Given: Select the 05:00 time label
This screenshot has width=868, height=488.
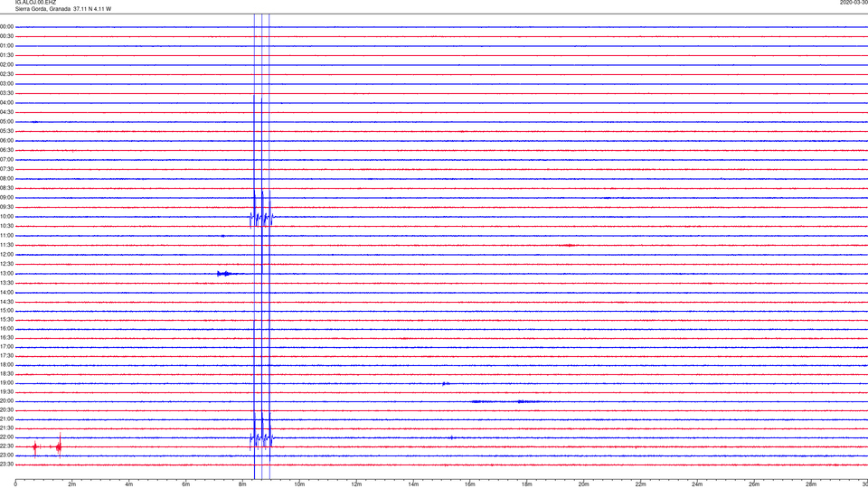Looking at the screenshot, I should coord(6,122).
